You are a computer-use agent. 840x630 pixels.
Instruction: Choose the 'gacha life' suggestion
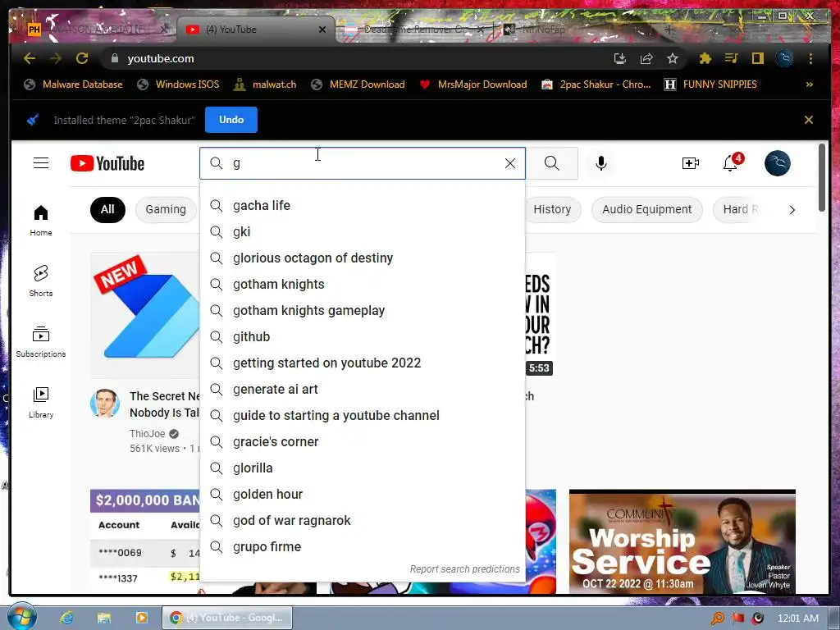click(x=362, y=205)
